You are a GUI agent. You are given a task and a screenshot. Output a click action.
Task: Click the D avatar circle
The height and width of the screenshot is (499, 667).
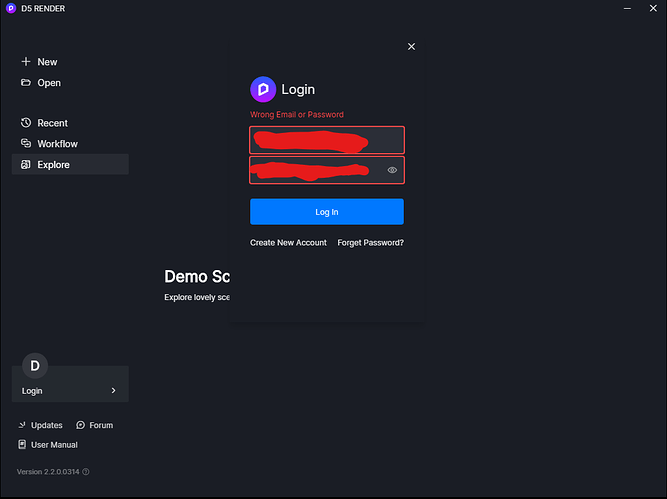(x=35, y=365)
